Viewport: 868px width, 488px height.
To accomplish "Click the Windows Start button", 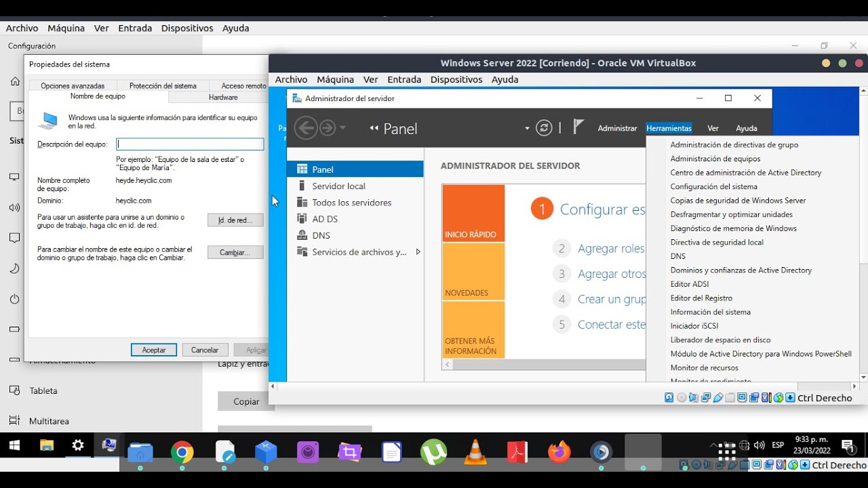I will tap(14, 445).
